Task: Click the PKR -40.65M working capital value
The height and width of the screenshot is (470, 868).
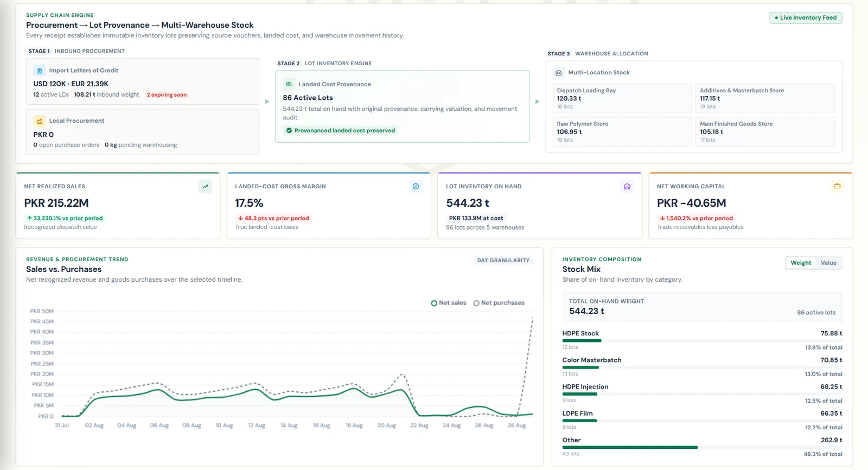Action: coord(691,203)
